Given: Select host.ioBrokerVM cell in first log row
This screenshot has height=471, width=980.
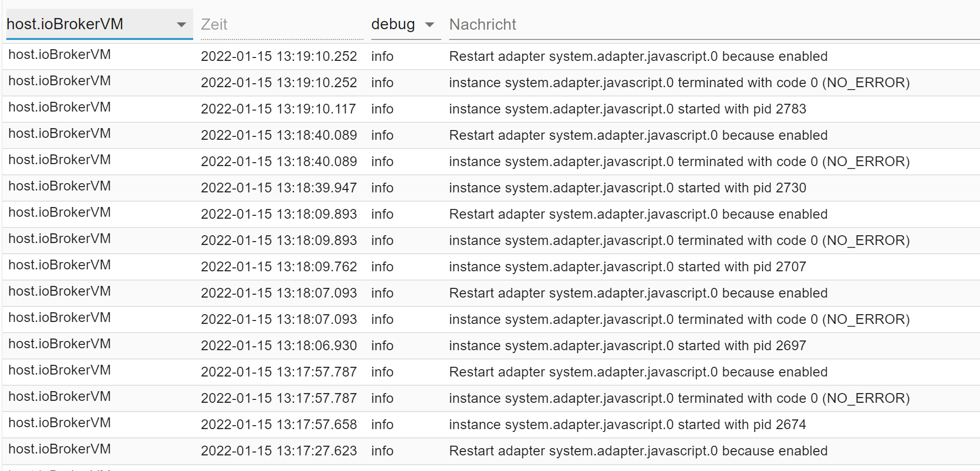Looking at the screenshot, I should 59,55.
